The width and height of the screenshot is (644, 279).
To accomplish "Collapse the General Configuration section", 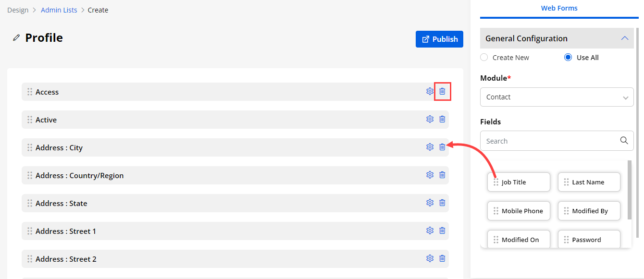I will pyautogui.click(x=624, y=38).
